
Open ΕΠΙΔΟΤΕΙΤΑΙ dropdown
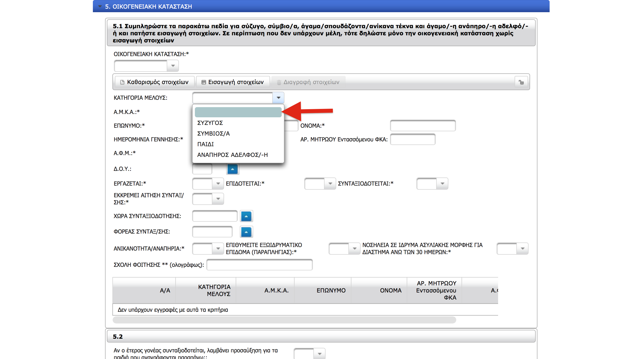click(330, 184)
